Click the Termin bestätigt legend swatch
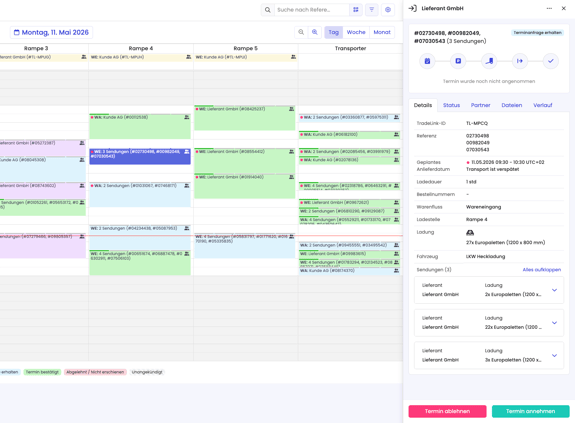The image size is (575, 423). (42, 372)
